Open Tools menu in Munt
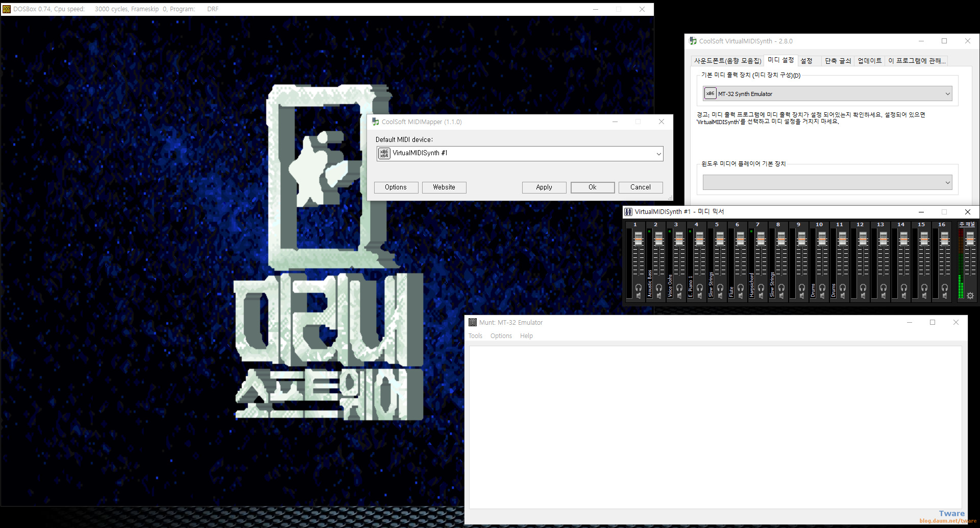 (475, 336)
